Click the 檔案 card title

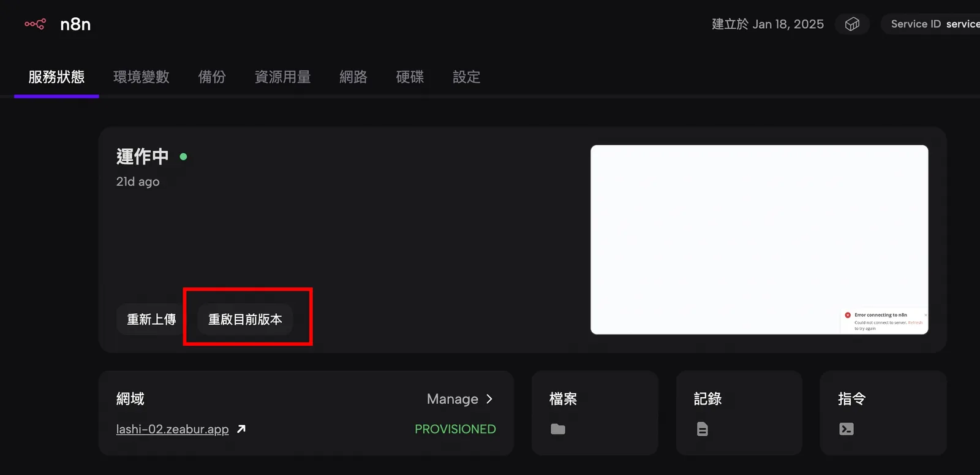click(563, 399)
